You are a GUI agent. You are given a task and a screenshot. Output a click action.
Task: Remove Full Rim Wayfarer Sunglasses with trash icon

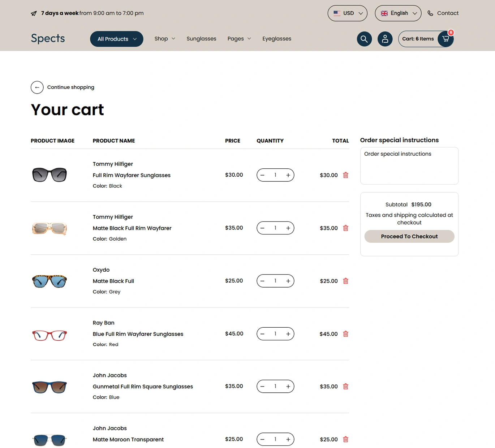click(x=346, y=175)
